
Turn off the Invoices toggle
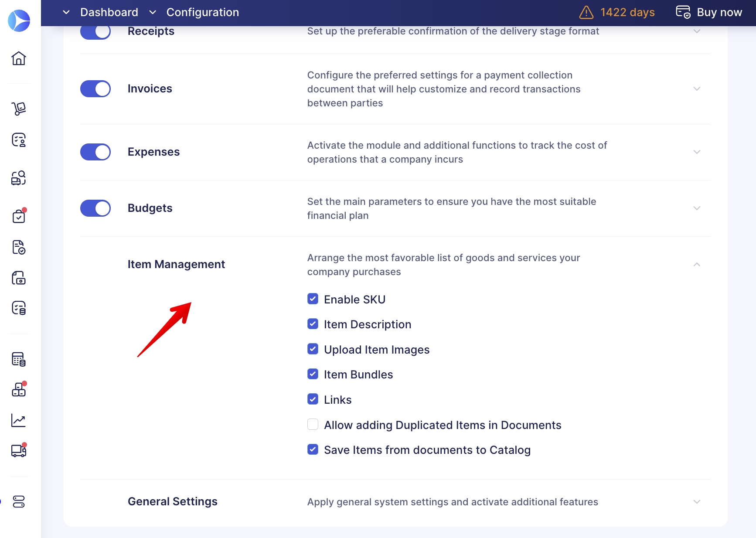(x=95, y=89)
